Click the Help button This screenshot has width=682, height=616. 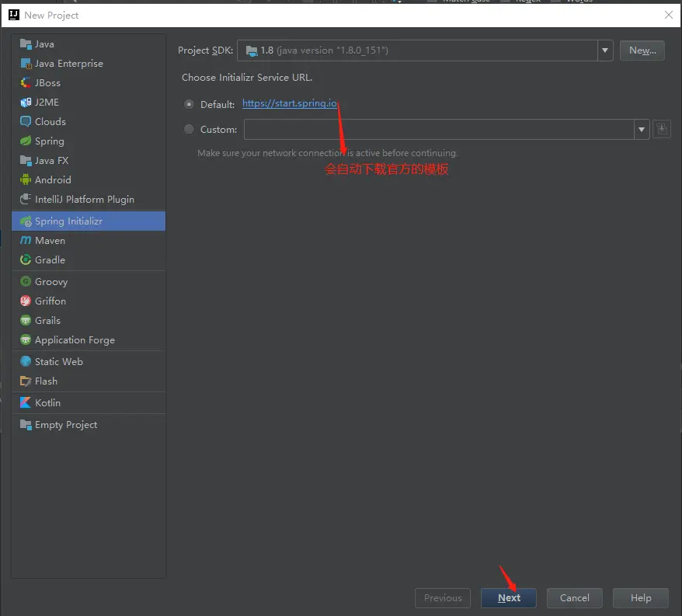tap(641, 597)
